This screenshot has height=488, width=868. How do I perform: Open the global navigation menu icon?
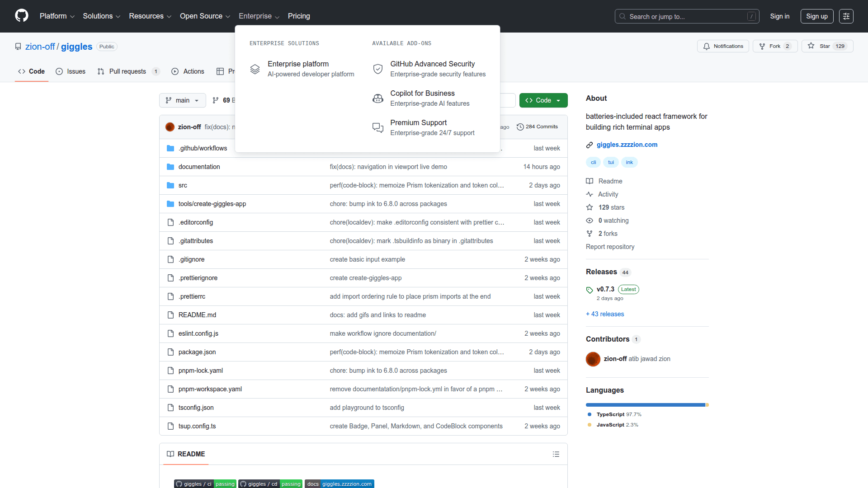(x=846, y=16)
